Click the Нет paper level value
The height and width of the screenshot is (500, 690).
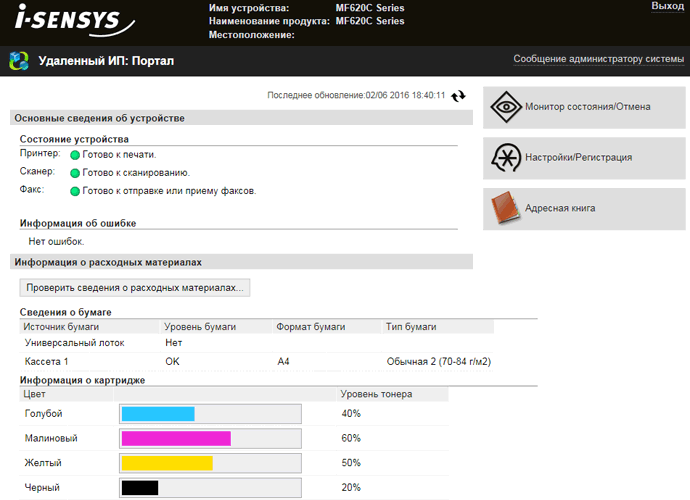point(173,342)
